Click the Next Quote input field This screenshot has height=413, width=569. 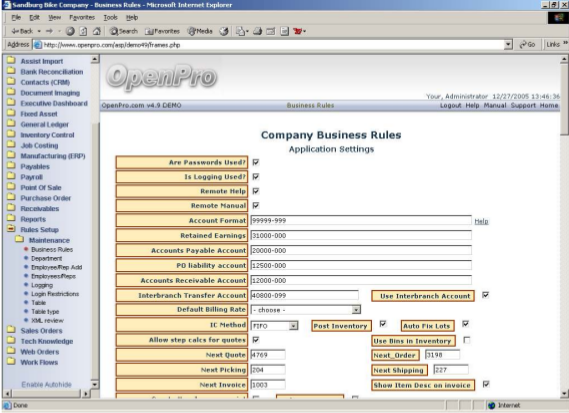tap(268, 355)
